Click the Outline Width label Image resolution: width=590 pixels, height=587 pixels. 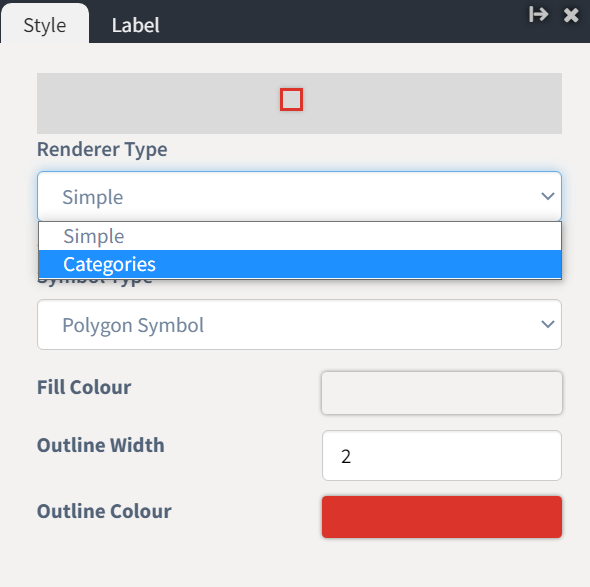[100, 445]
